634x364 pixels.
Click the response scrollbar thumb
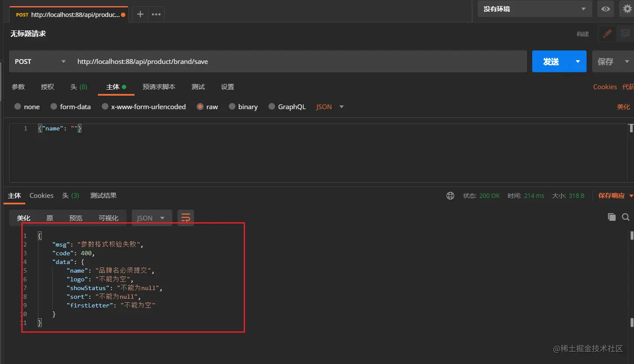click(x=631, y=235)
